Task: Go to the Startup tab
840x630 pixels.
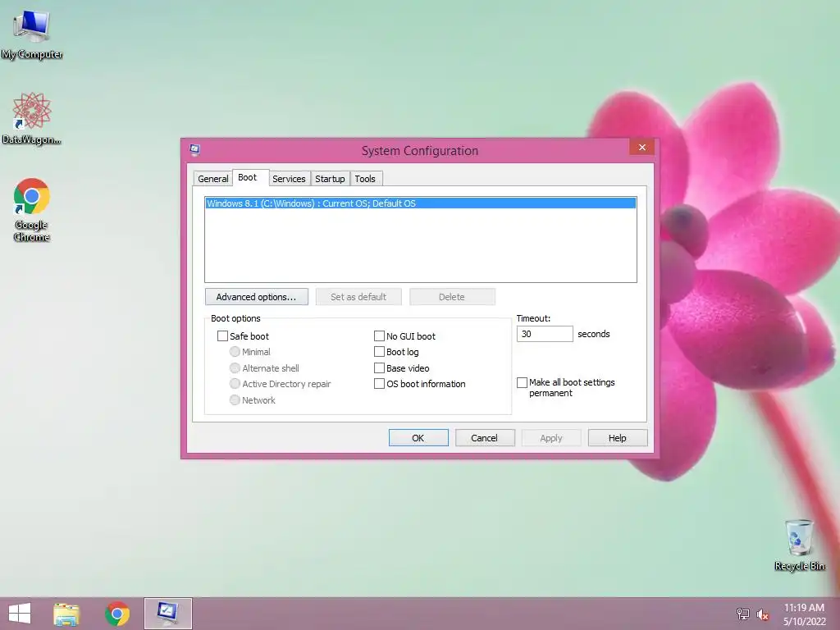Action: click(330, 179)
